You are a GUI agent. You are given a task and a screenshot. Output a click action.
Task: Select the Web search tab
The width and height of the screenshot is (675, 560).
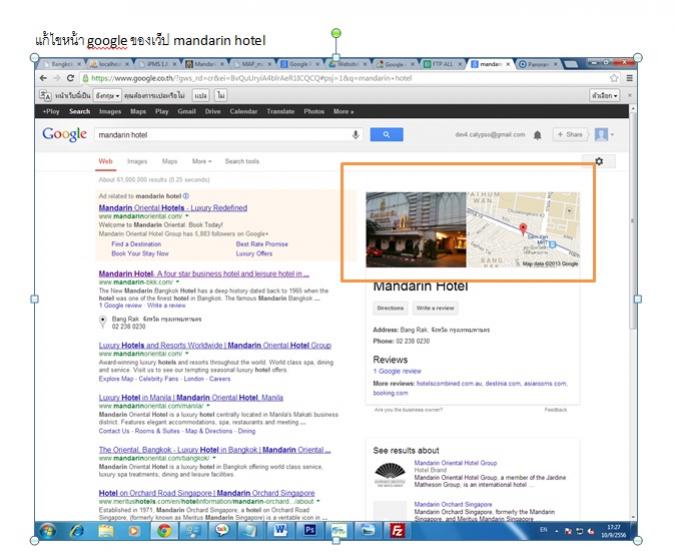(105, 161)
